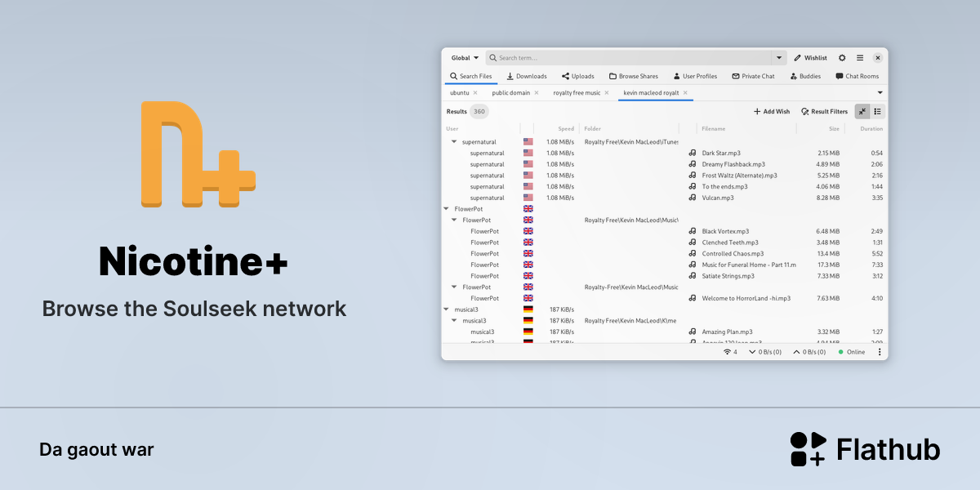Close the kevin macleod royalt tab
Image resolution: width=980 pixels, height=490 pixels.
click(x=685, y=93)
